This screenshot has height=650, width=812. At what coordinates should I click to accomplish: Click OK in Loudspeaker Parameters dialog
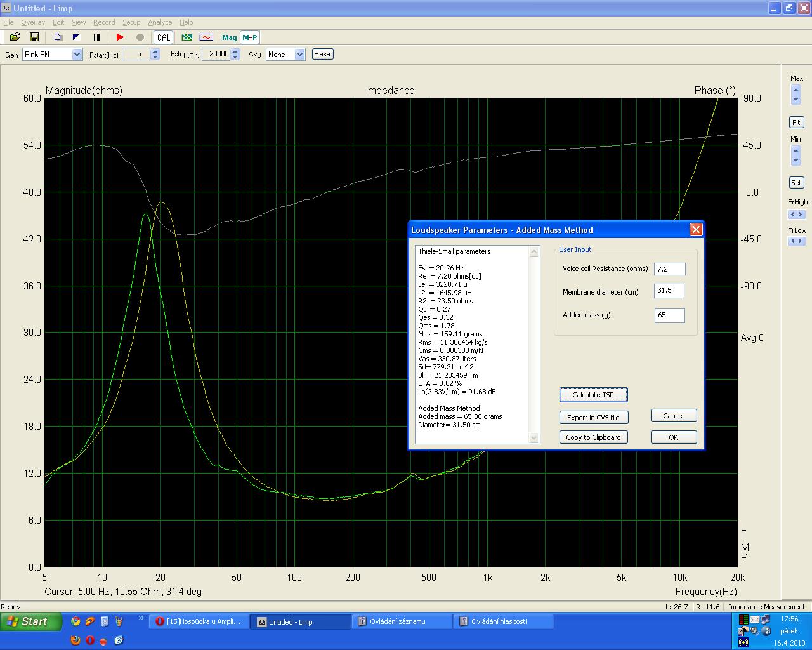[x=674, y=437]
